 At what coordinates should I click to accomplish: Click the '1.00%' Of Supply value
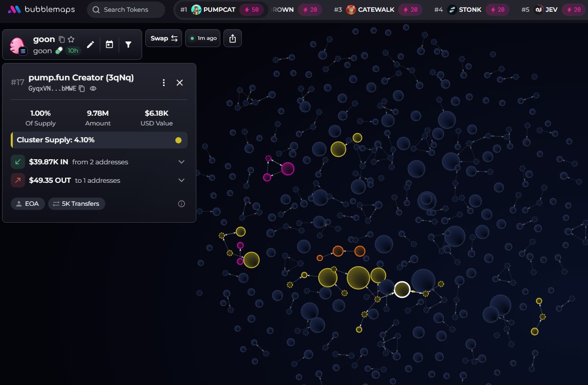(x=40, y=113)
